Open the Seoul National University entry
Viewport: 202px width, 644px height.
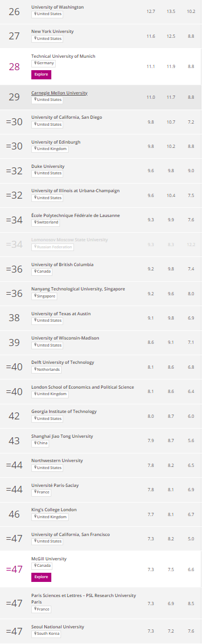click(x=57, y=626)
